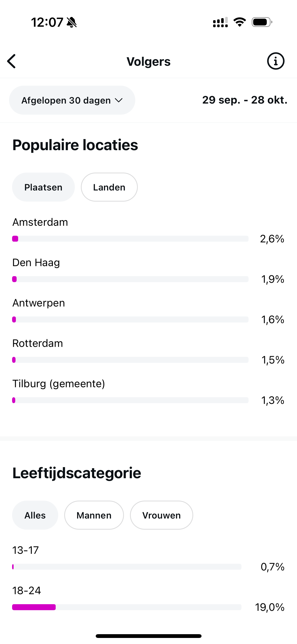Tap the Rotterdam location label
Image resolution: width=297 pixels, height=644 pixels.
[38, 343]
